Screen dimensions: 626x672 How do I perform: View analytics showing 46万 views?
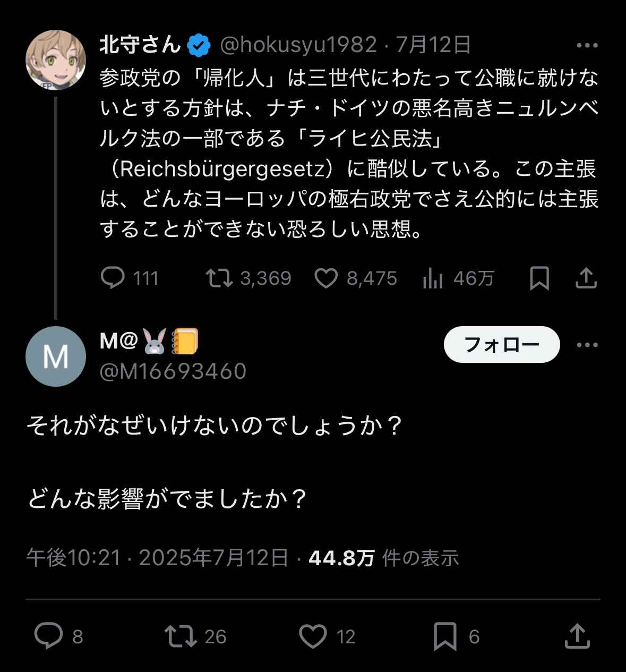[433, 278]
